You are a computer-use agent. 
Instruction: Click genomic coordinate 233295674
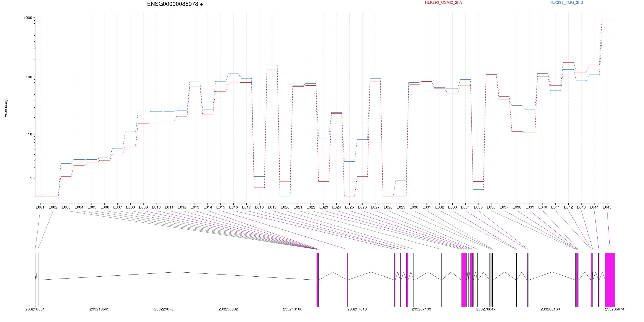(615, 309)
